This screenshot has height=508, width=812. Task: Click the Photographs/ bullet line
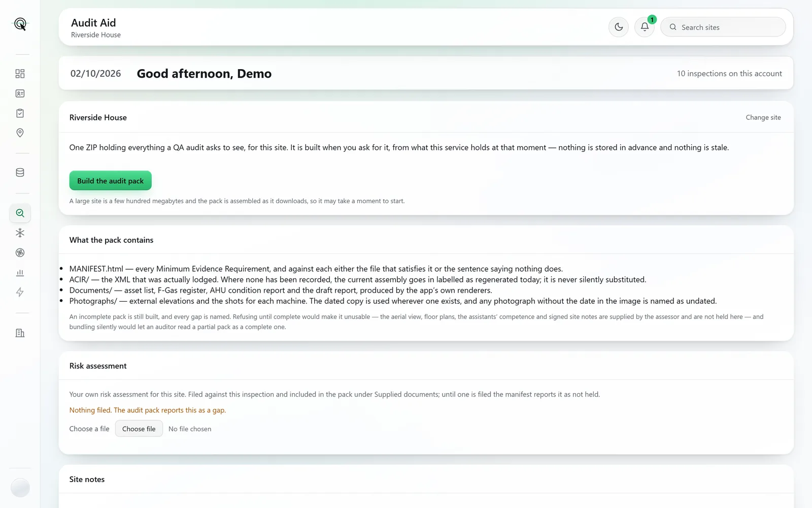point(393,301)
